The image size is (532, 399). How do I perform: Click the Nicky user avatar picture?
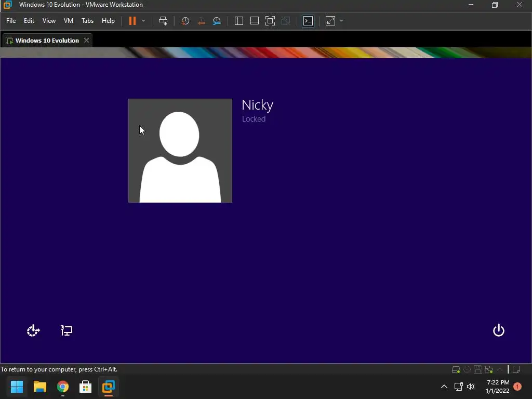pyautogui.click(x=180, y=151)
